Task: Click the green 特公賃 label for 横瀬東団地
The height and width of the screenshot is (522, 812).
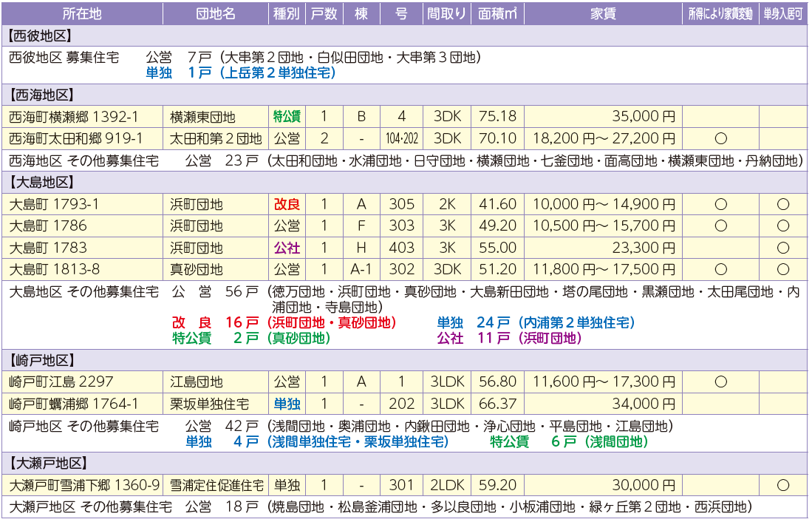Action: pos(287,117)
